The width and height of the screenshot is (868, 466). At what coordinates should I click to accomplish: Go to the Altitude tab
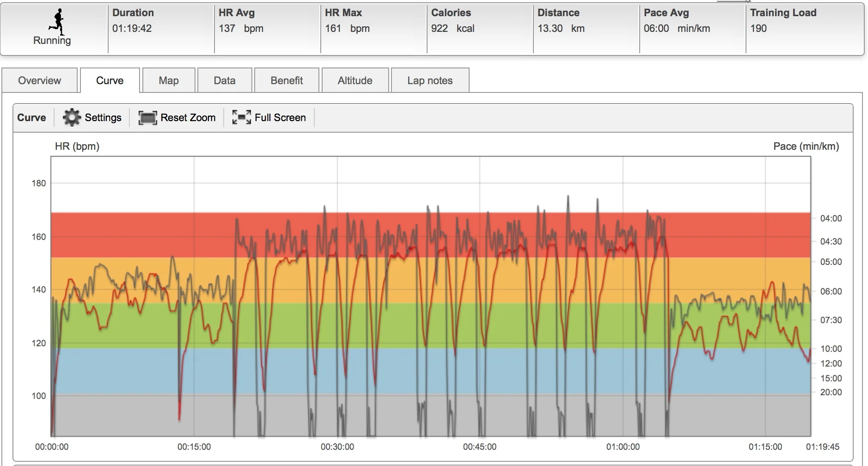coord(355,80)
